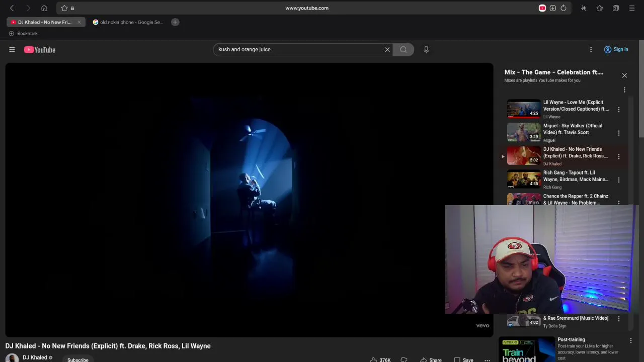This screenshot has width=644, height=362.
Task: Select Chance the Rapper - No Problem title
Action: pyautogui.click(x=576, y=199)
